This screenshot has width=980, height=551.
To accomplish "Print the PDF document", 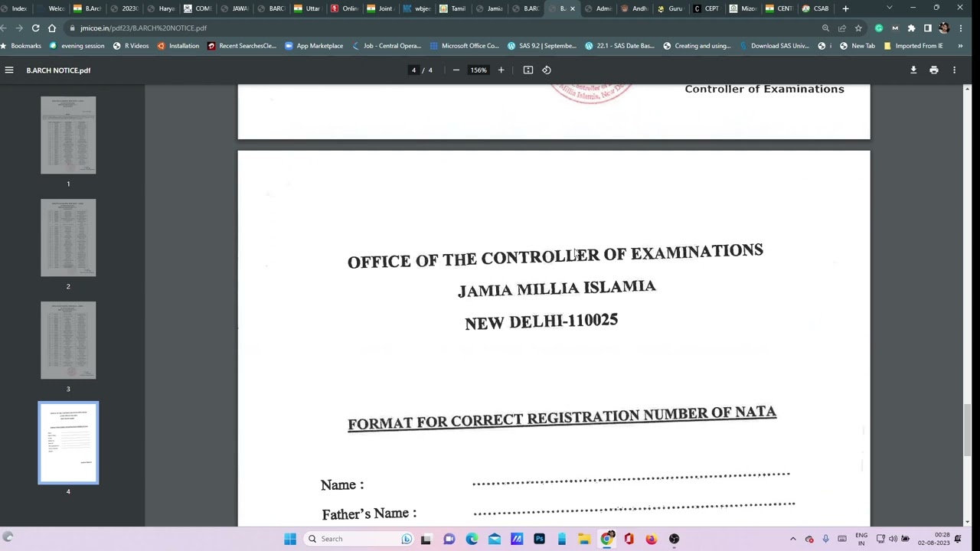I will click(x=934, y=70).
